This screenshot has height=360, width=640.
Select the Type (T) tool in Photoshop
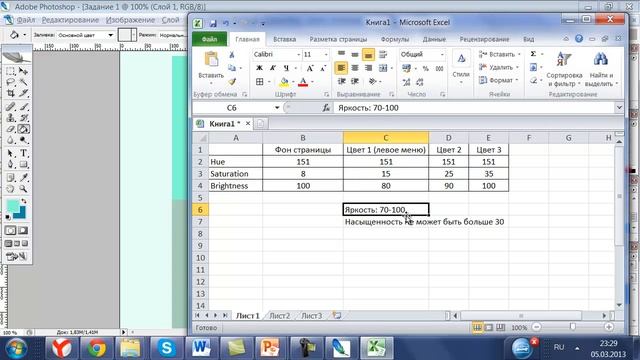point(23,153)
